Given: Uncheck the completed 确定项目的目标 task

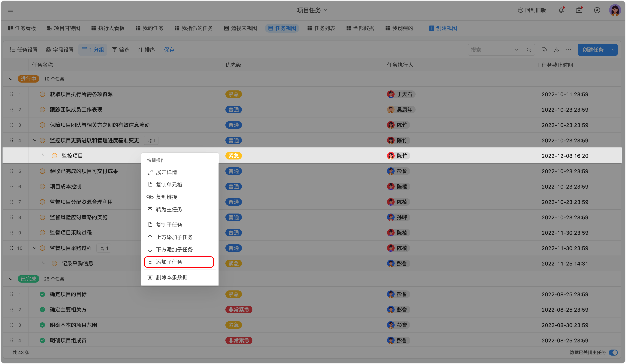Looking at the screenshot, I should (x=43, y=294).
